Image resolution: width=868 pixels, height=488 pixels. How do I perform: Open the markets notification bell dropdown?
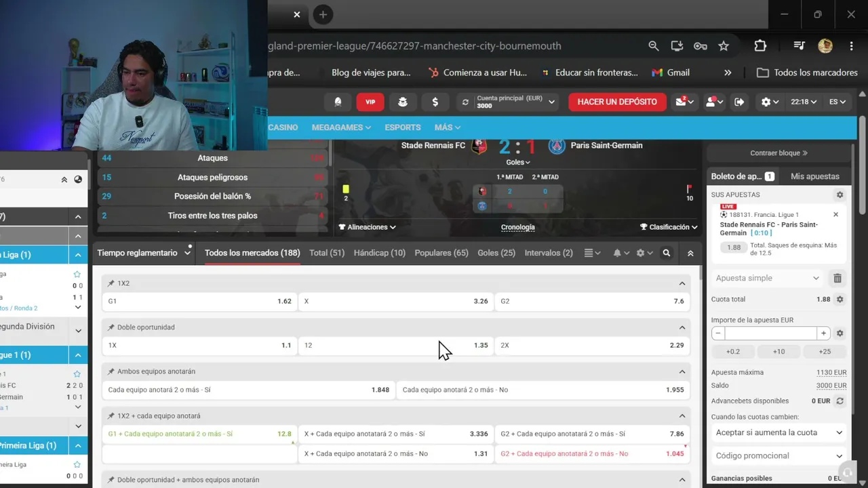point(621,253)
